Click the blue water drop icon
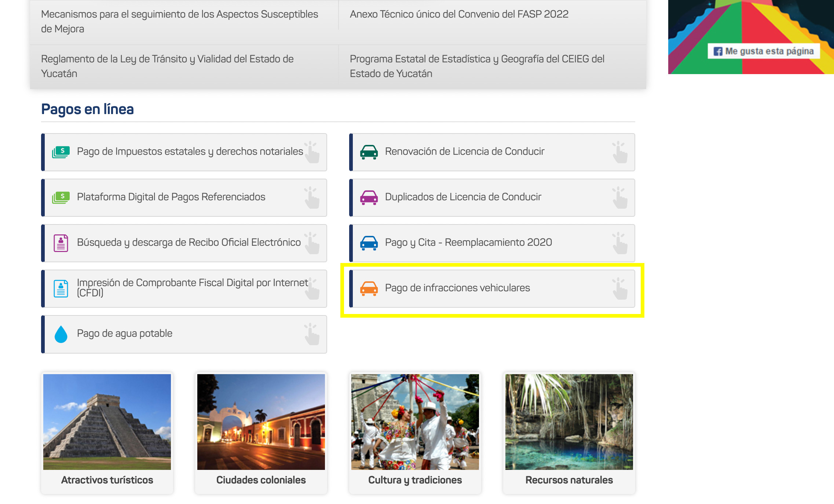This screenshot has width=834, height=504. pyautogui.click(x=61, y=334)
